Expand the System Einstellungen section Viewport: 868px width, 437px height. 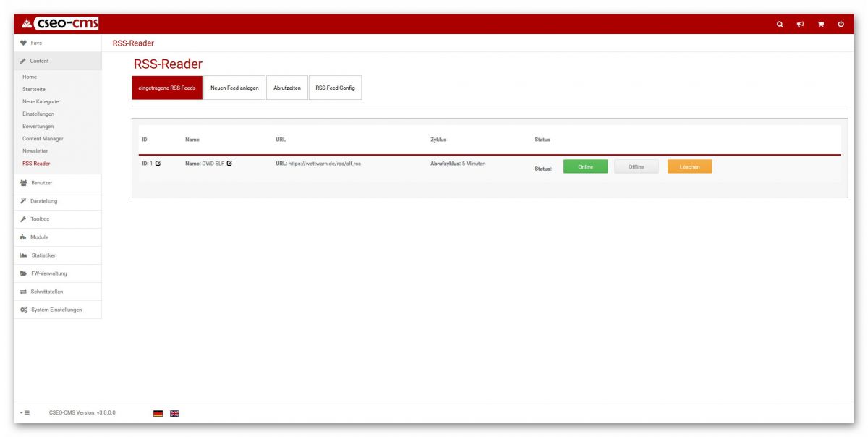pyautogui.click(x=58, y=310)
